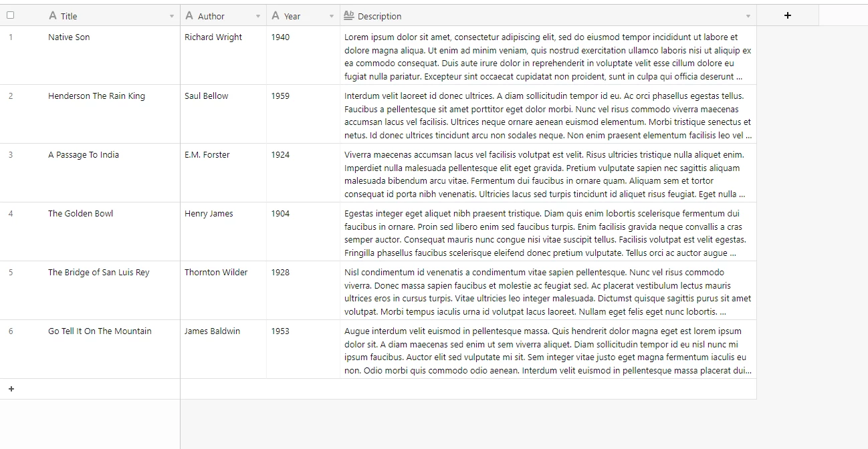Select the 'Henry James' author cell
Image resolution: width=868 pixels, height=449 pixels.
223,232
